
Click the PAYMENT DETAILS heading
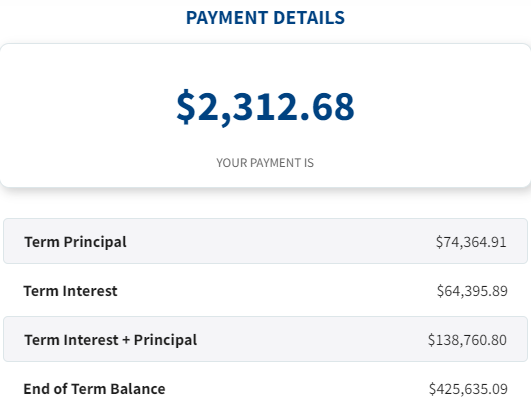coord(265,18)
